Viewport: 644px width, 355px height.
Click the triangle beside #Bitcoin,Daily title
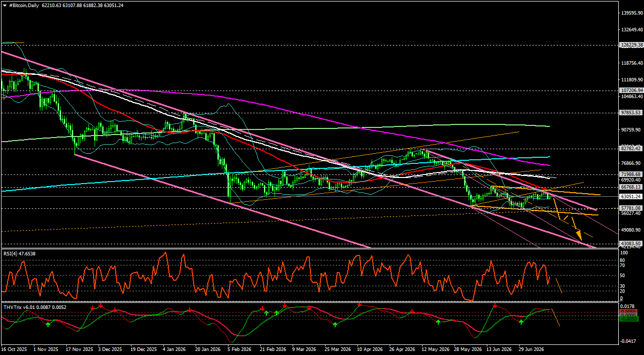click(5, 5)
